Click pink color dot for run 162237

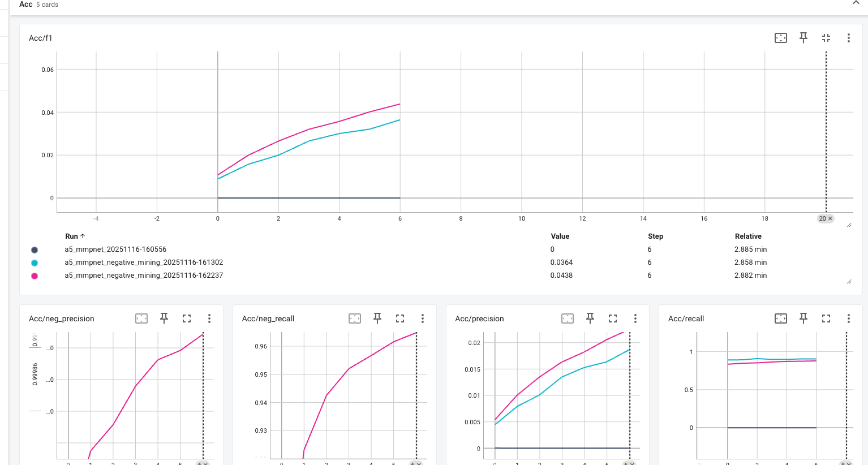35,276
